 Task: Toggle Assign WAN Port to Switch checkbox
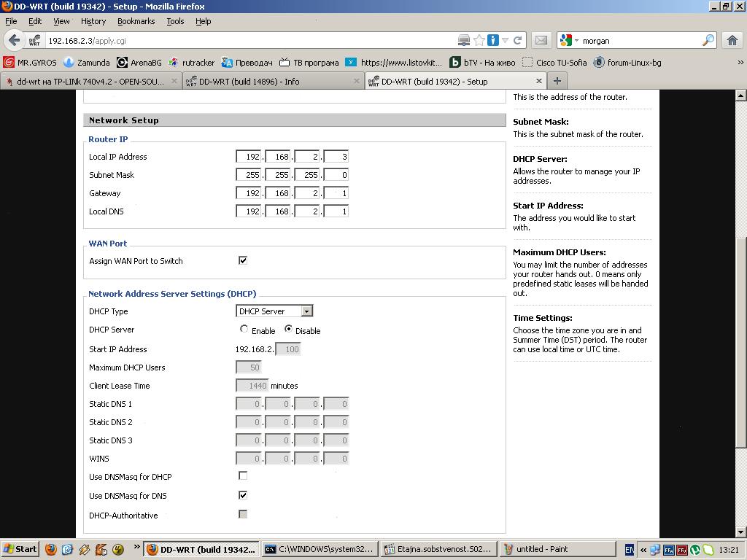click(243, 260)
